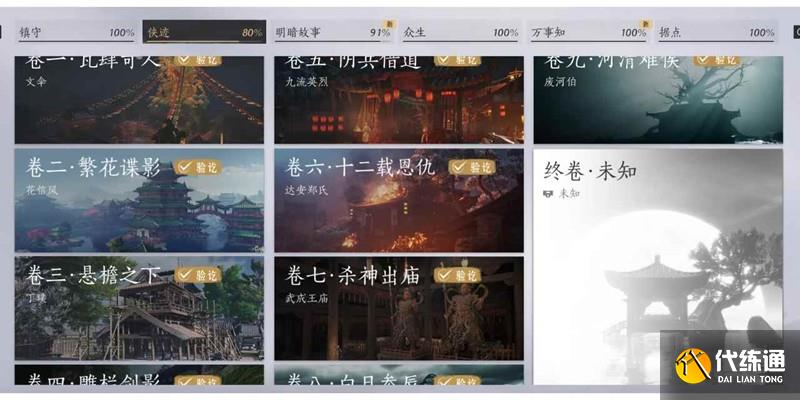Click the 新 badge on 万事知
The width and height of the screenshot is (800, 400).
tap(646, 24)
